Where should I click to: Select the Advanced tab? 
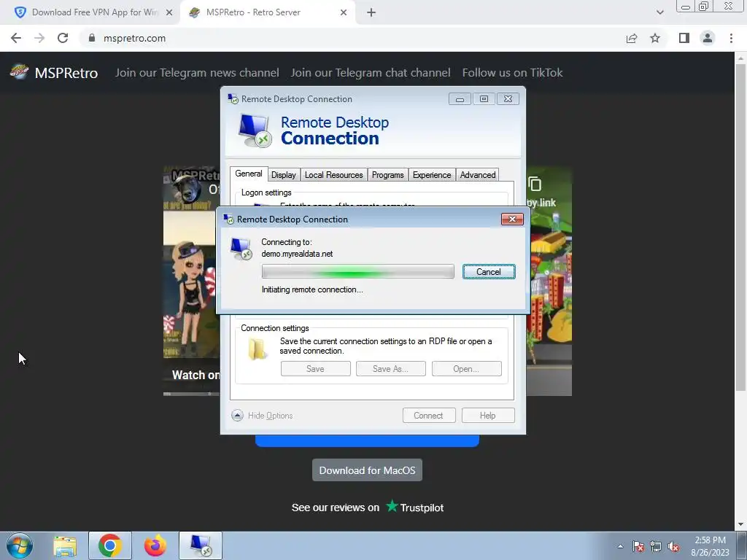pos(478,175)
